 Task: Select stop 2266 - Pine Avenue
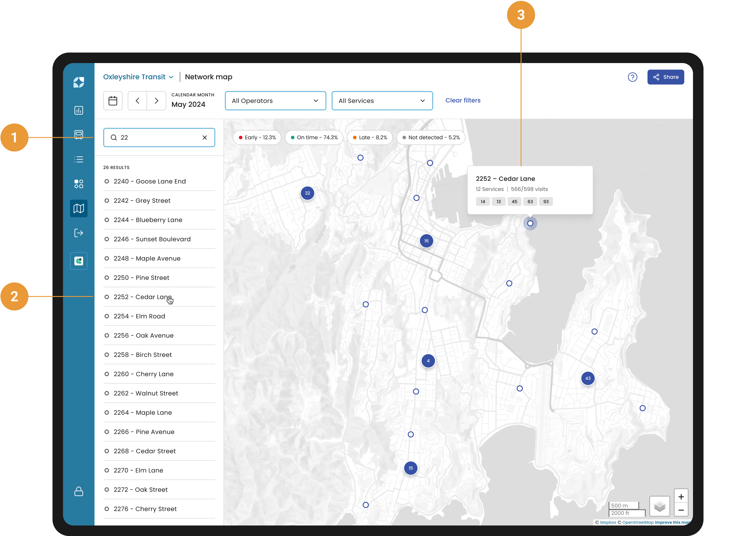[159, 432]
